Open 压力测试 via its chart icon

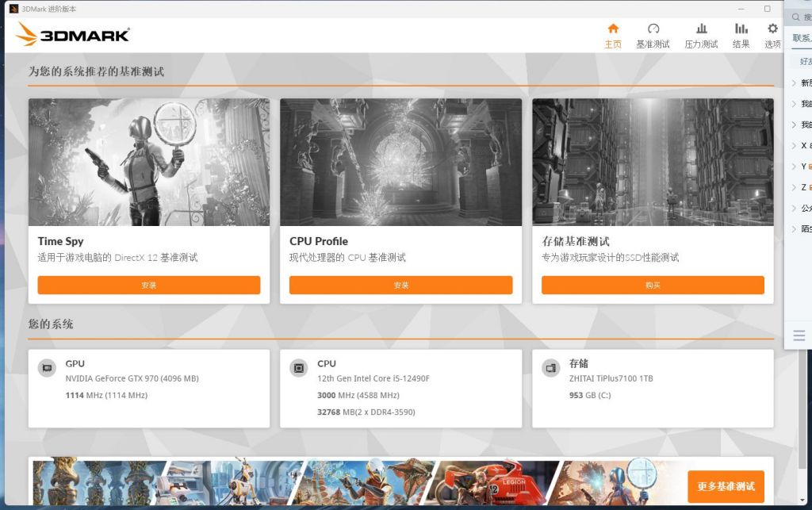[700, 29]
